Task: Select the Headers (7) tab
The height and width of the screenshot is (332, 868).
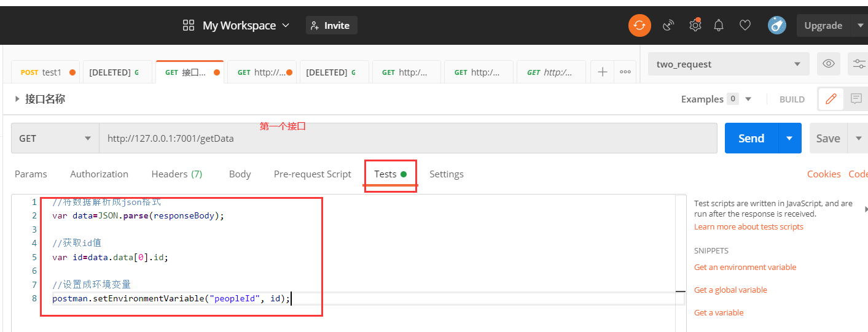Action: 177,174
